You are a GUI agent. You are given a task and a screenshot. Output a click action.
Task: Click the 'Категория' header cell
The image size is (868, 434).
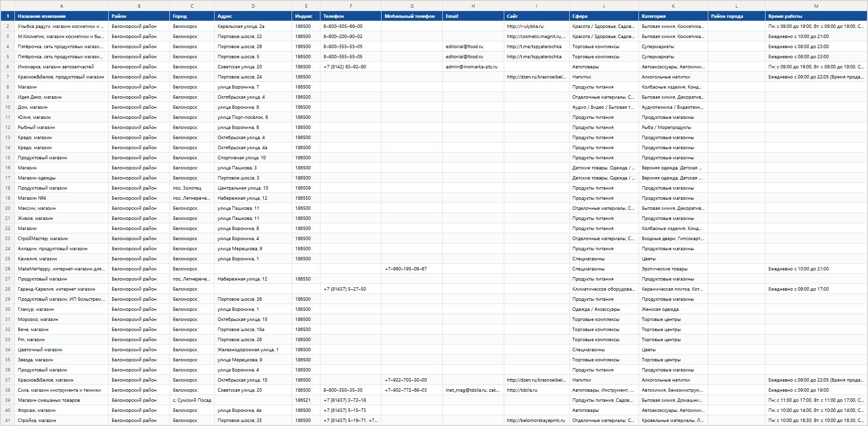click(x=673, y=16)
